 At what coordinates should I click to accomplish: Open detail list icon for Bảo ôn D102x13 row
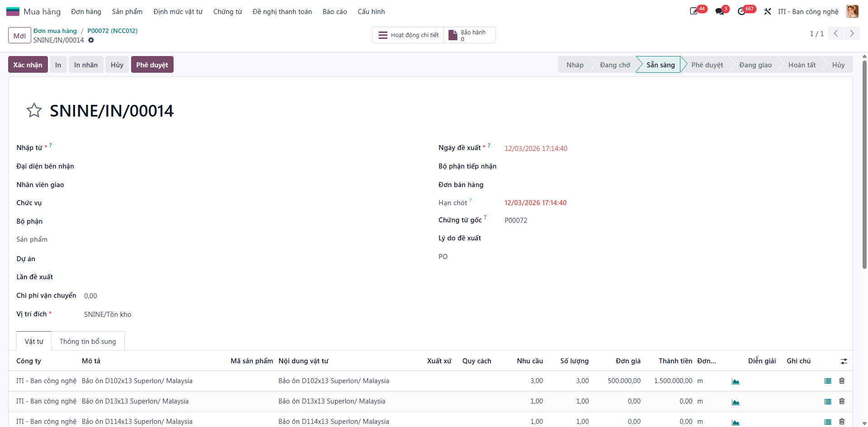point(828,381)
